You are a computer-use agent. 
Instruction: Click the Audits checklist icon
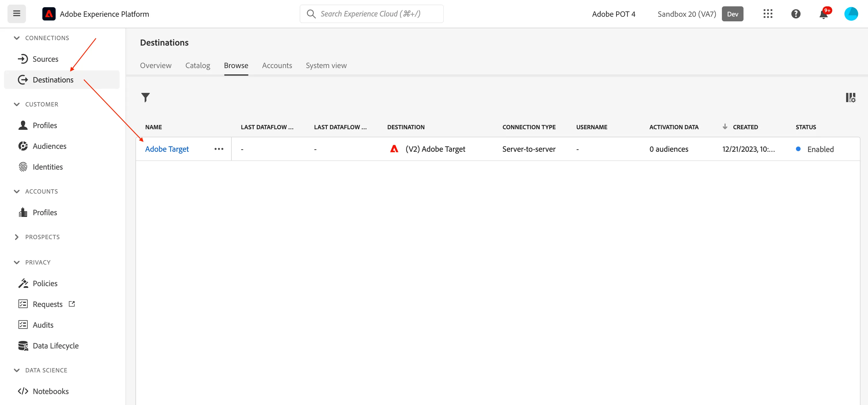point(23,325)
